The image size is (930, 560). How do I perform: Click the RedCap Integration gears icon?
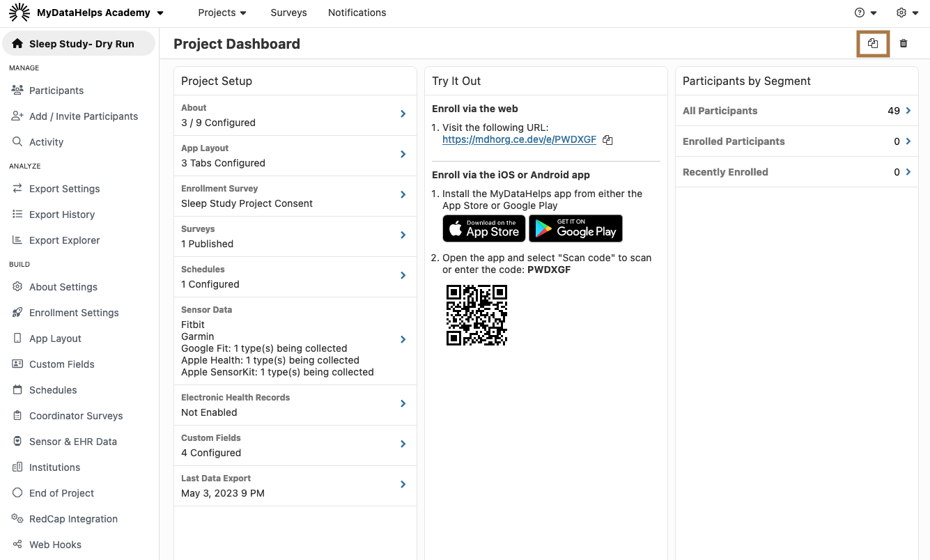click(x=17, y=518)
